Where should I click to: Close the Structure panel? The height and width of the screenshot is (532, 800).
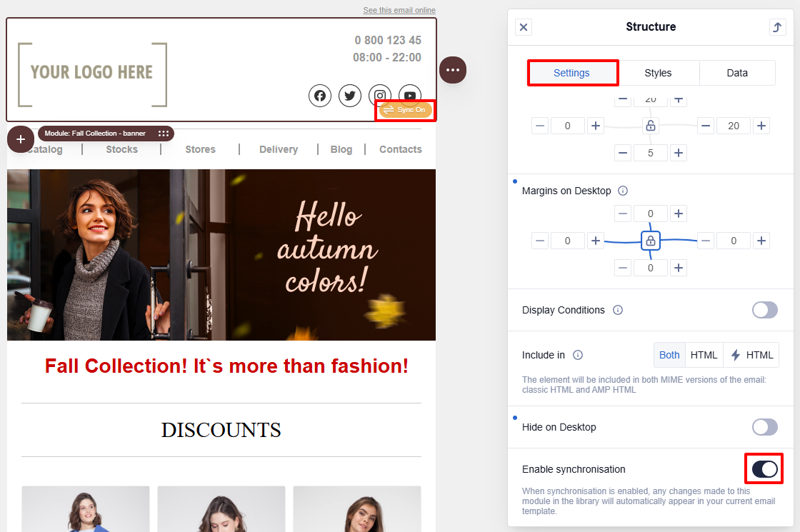524,27
